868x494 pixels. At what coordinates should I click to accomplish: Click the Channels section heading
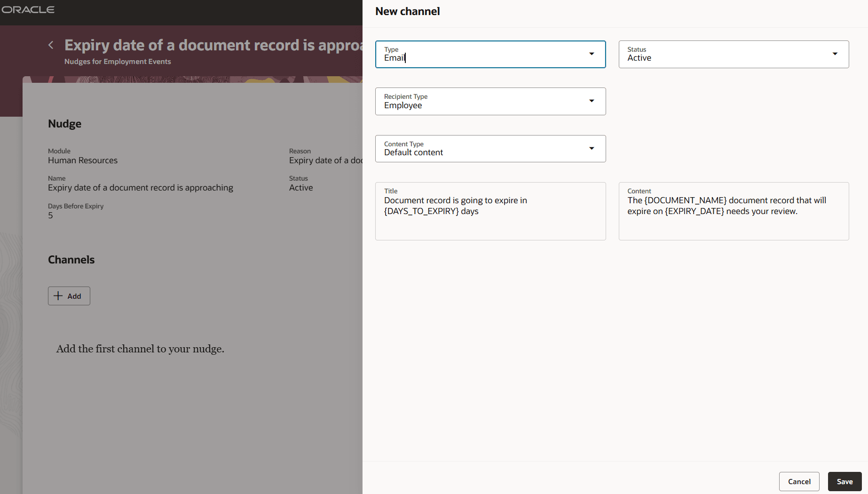(x=71, y=260)
